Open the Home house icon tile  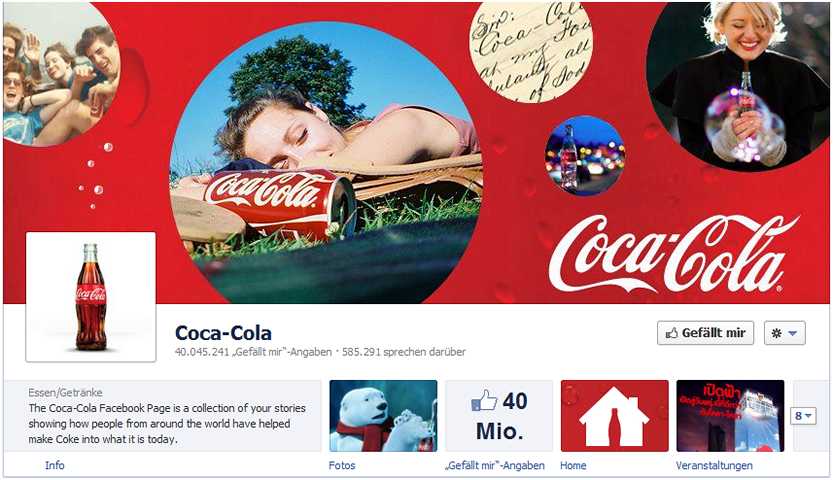point(615,416)
